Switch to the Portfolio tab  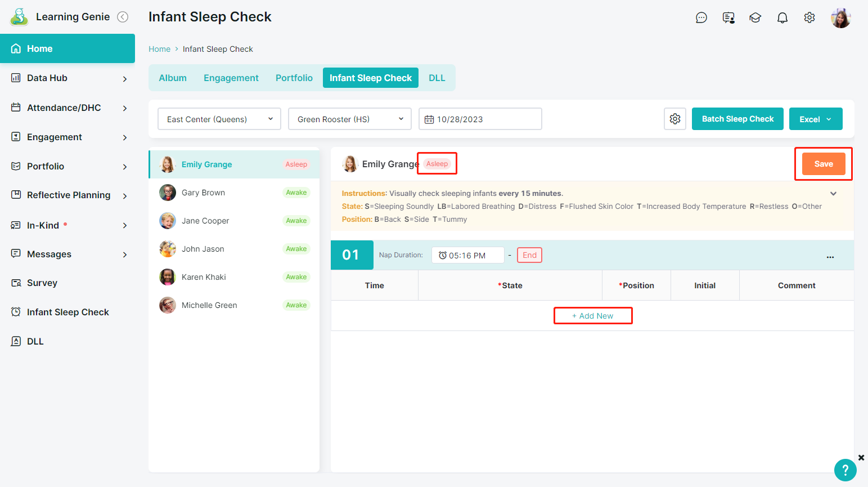click(x=294, y=78)
